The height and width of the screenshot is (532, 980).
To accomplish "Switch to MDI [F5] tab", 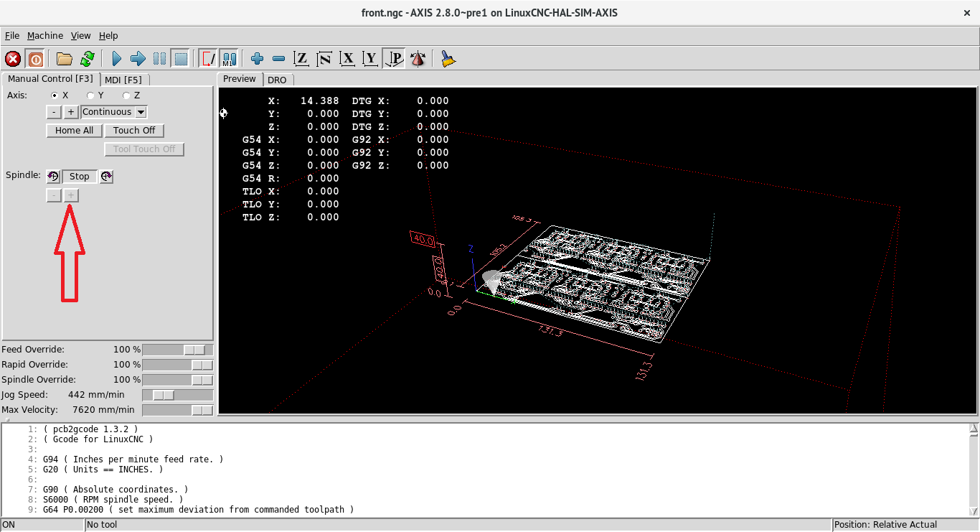I will [x=123, y=80].
